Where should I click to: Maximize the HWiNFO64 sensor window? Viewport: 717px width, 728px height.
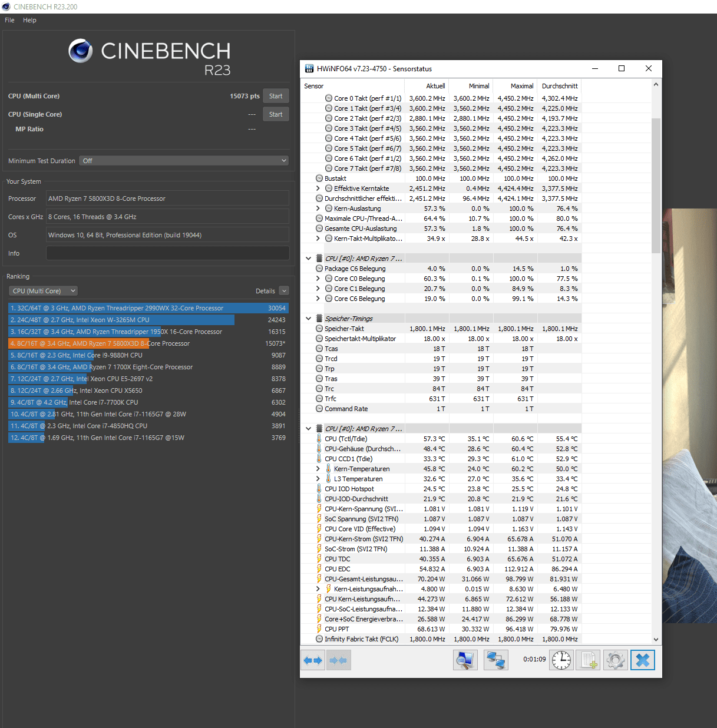pos(622,69)
